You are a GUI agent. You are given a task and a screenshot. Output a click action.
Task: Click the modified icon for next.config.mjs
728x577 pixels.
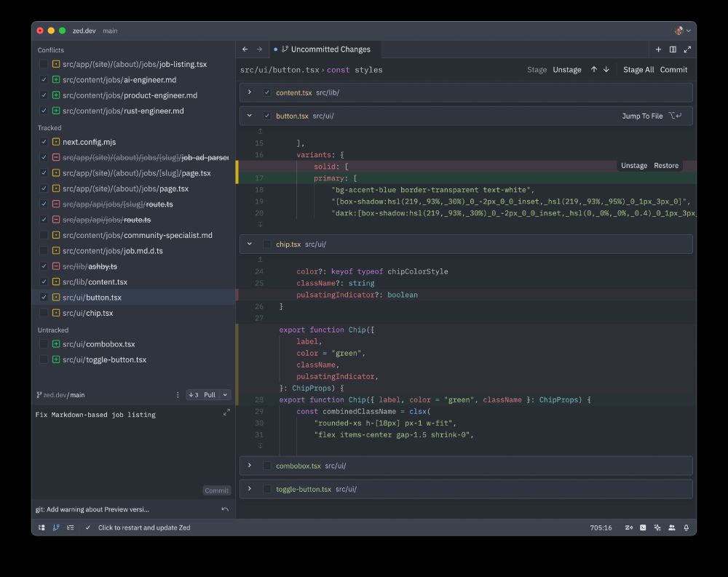point(56,142)
